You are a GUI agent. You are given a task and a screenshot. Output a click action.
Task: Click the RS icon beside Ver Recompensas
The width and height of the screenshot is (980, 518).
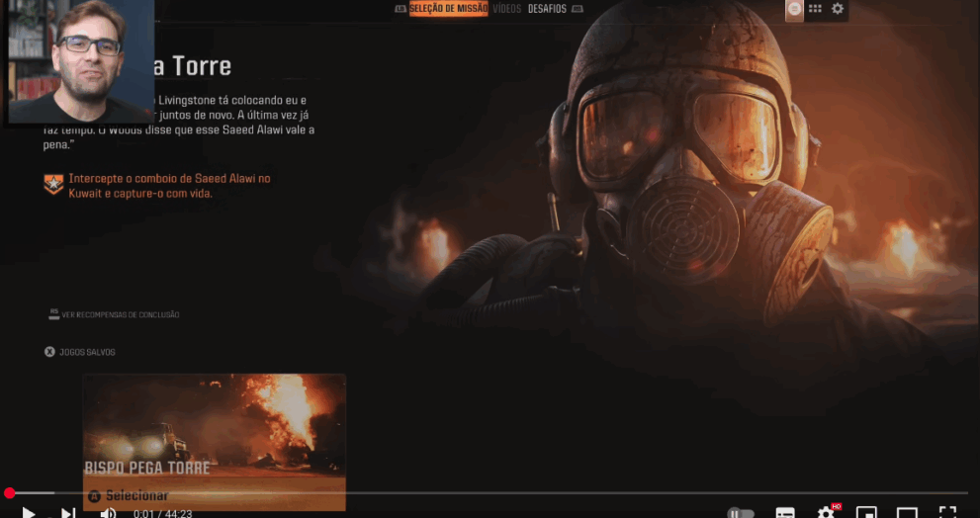click(53, 313)
